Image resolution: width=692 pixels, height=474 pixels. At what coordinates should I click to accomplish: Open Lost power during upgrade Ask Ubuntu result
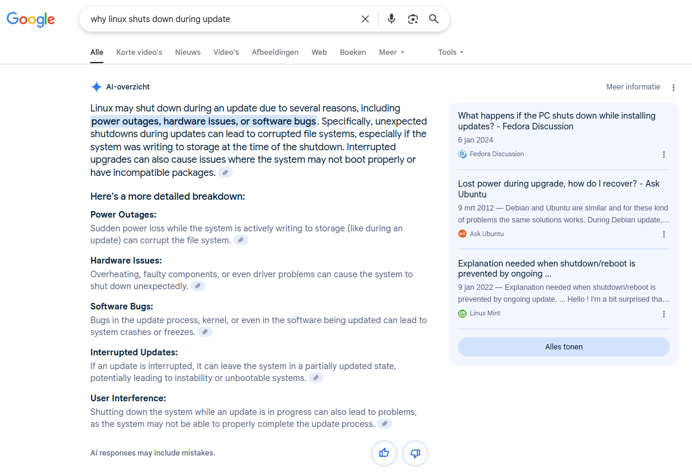coord(558,189)
